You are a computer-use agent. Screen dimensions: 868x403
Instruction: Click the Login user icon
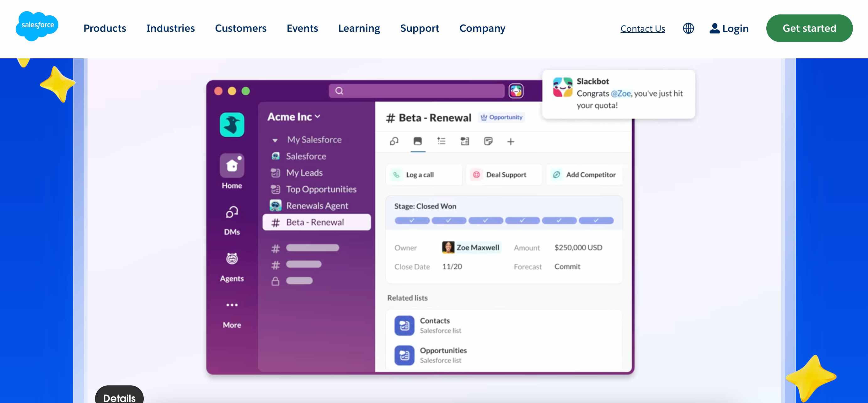[x=714, y=28]
